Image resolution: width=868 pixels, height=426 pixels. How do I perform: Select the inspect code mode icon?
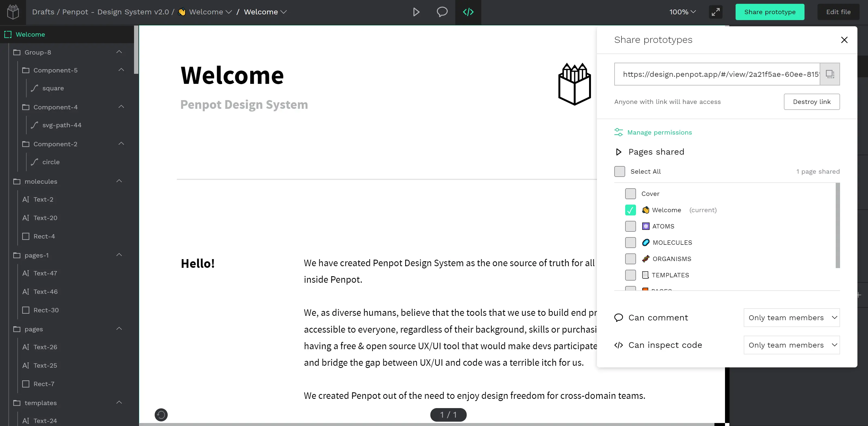[x=468, y=12]
